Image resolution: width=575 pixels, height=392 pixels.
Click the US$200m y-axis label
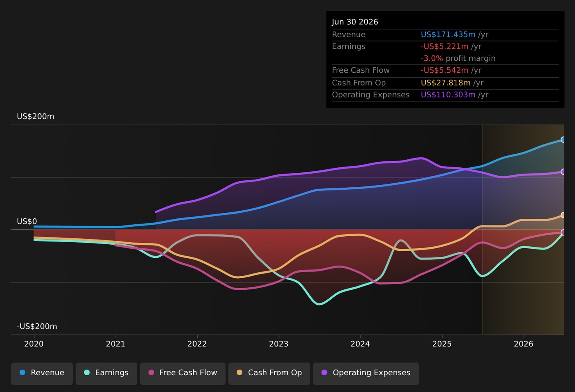tap(36, 117)
